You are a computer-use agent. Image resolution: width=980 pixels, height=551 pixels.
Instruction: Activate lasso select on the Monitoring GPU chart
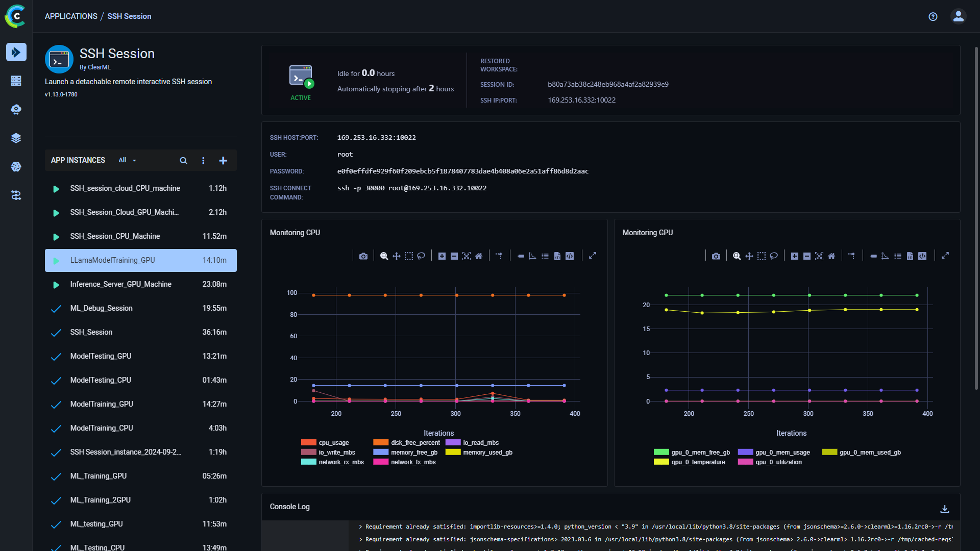tap(773, 256)
